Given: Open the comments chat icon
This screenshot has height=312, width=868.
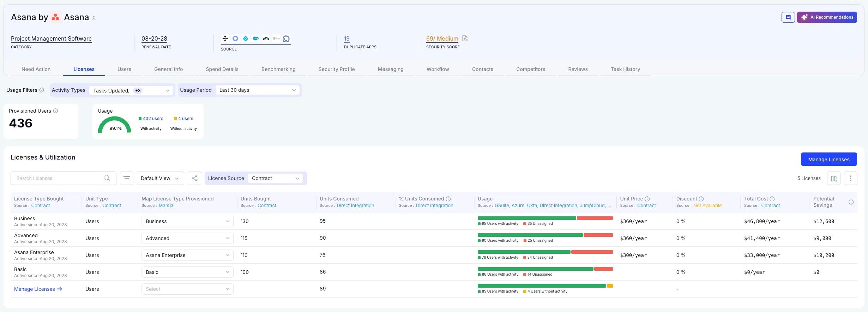Looking at the screenshot, I should pos(788,17).
